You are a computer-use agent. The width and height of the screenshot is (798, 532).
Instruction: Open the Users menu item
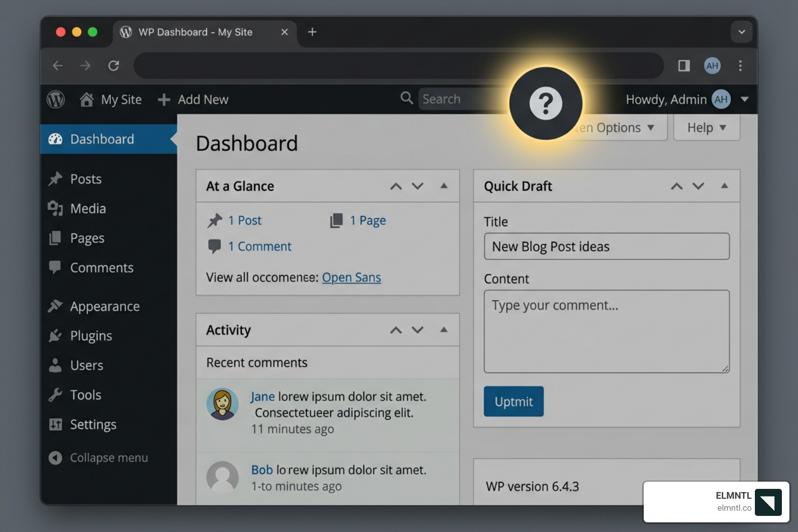[x=87, y=365]
